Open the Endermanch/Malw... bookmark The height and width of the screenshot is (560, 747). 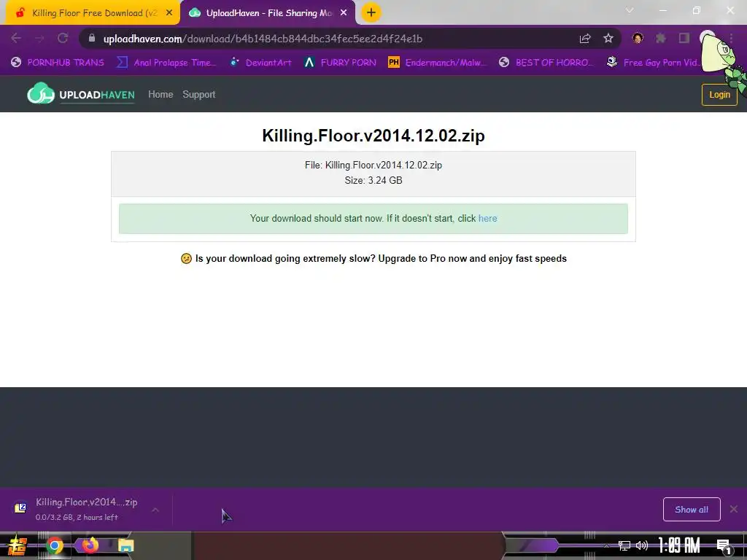point(438,63)
